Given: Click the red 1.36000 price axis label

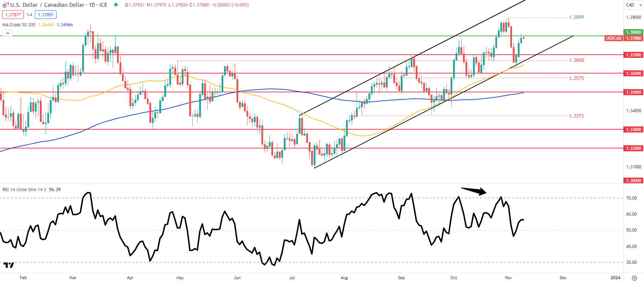Looking at the screenshot, I should [x=633, y=74].
